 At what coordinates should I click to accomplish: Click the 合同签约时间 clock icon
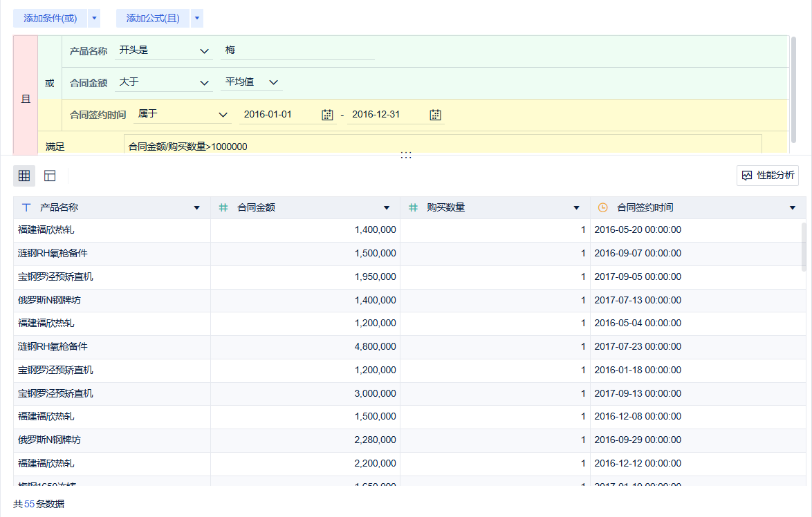pyautogui.click(x=603, y=207)
